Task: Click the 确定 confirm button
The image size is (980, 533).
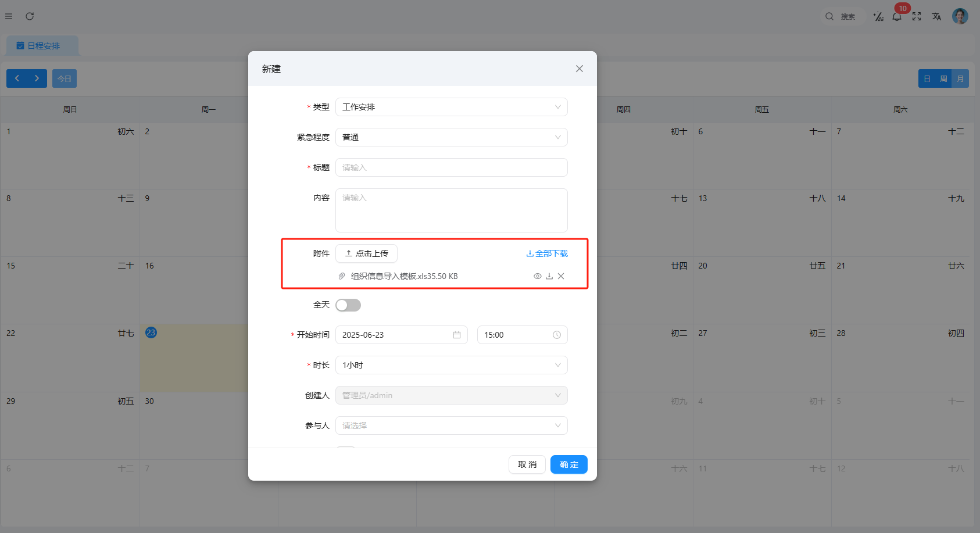Action: click(x=569, y=464)
